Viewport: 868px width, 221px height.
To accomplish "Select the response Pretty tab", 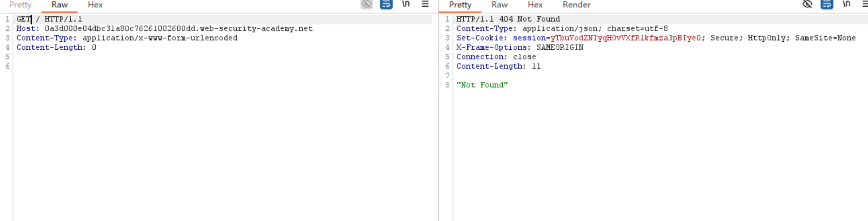I will (x=460, y=5).
